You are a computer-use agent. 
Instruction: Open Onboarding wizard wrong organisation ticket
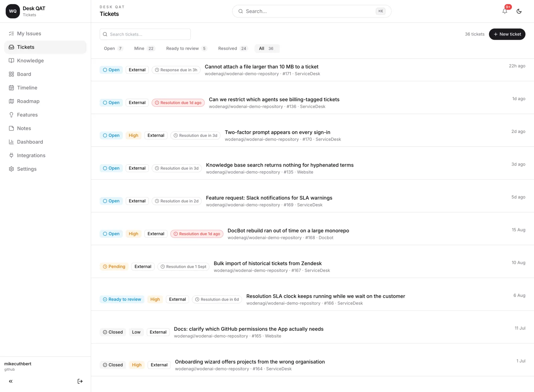(250, 362)
